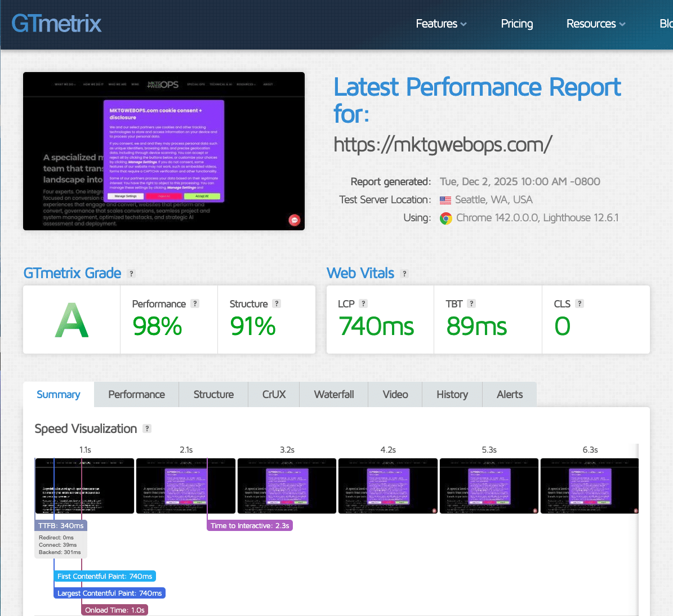The height and width of the screenshot is (616, 673).
Task: Click the Latest Performance Report heading
Action: pos(477,100)
